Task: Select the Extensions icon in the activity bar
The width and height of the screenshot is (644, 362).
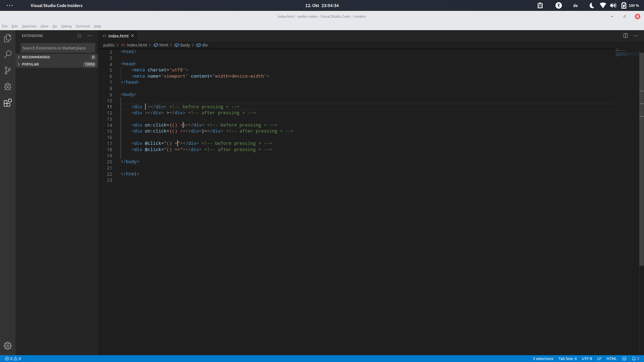Action: click(x=7, y=103)
